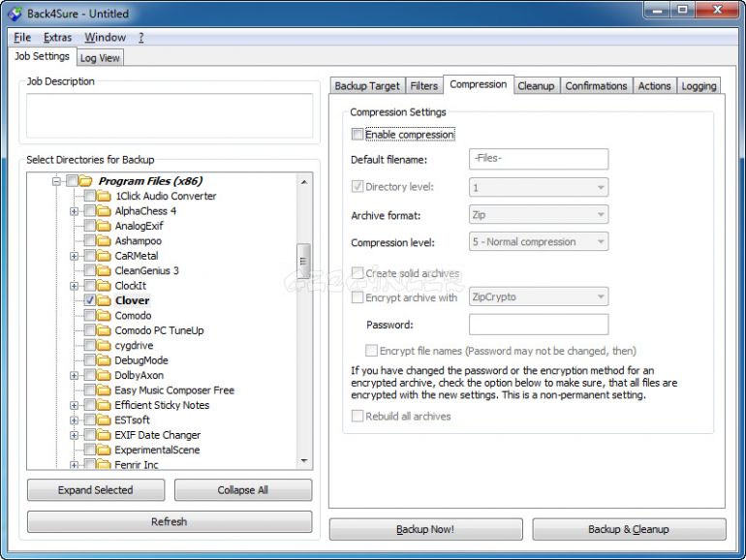Click the Default filename input field
This screenshot has width=746, height=560.
click(539, 159)
